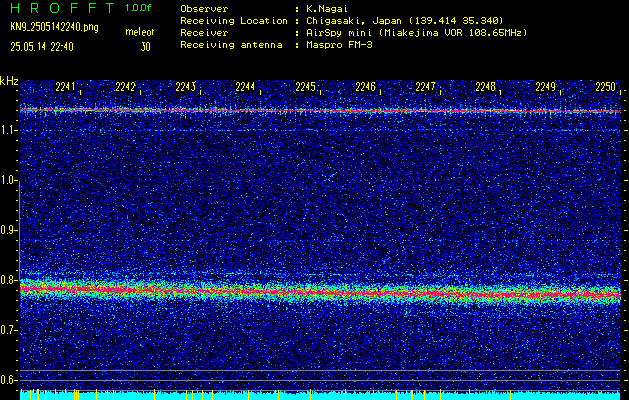Click the 0.7 frequency axis label
Screen dimensions: 629x400
click(8, 330)
